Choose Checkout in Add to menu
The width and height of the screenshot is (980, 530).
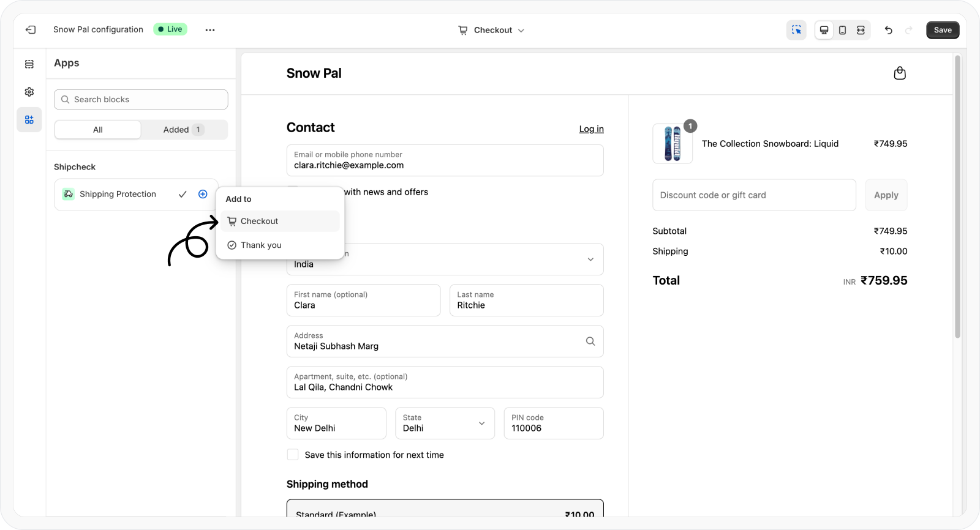coord(281,221)
